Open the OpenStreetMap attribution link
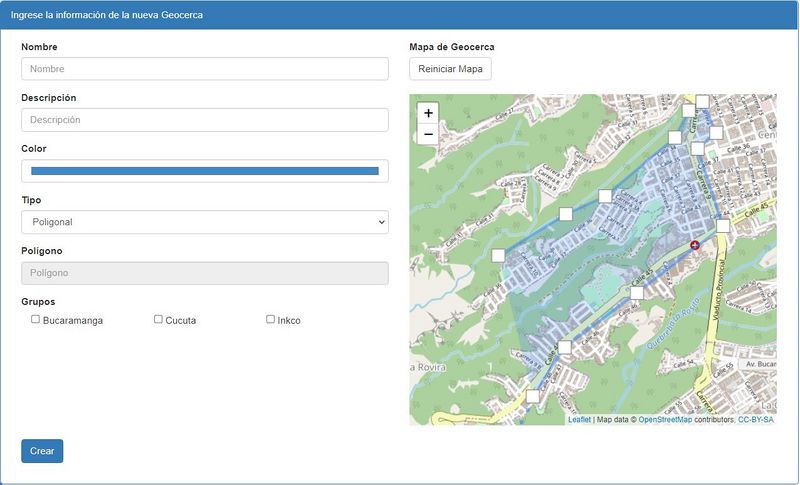 [x=665, y=420]
